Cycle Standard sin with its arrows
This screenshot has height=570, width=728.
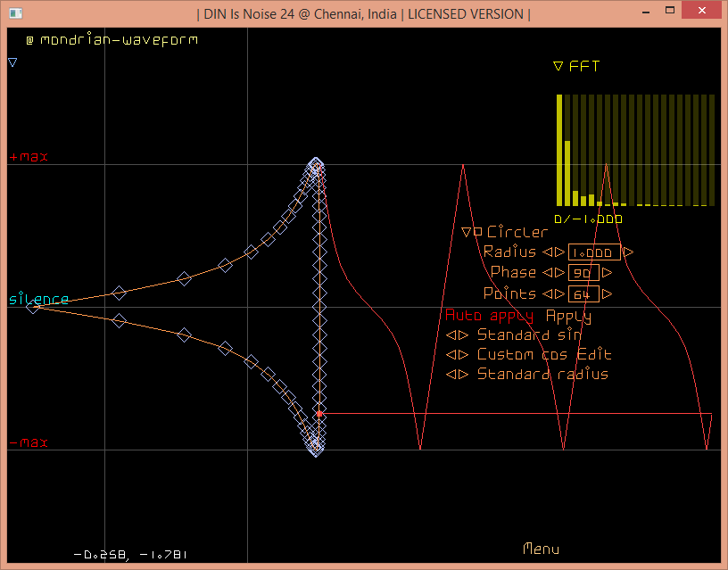point(457,335)
